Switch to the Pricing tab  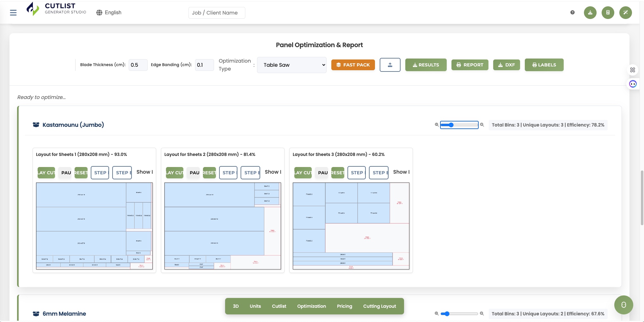tap(344, 306)
